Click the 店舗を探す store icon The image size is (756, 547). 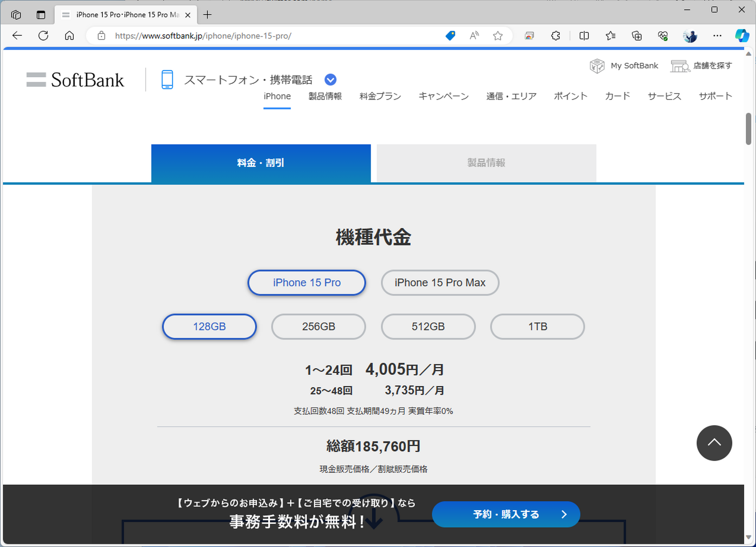point(680,66)
